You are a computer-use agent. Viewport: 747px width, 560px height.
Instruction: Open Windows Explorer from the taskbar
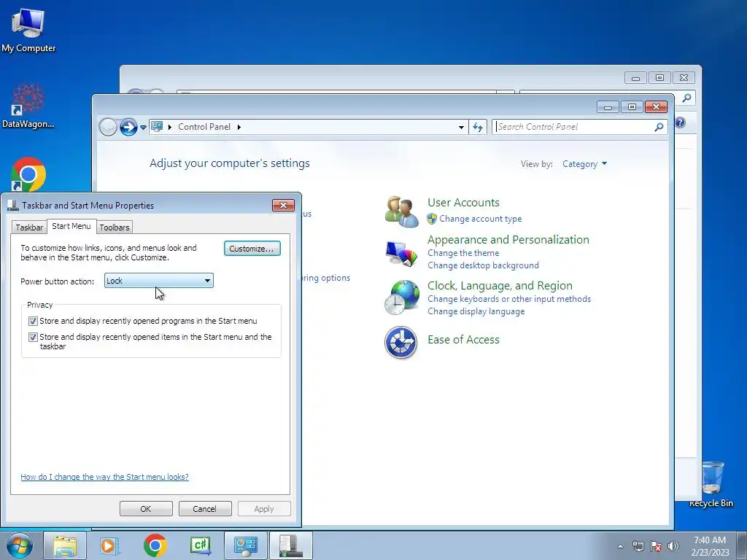[x=65, y=545]
